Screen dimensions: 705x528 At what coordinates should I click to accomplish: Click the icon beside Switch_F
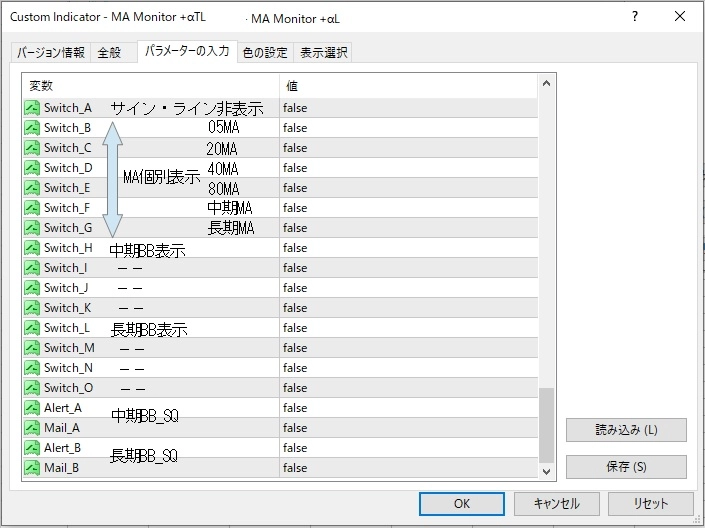(32, 208)
